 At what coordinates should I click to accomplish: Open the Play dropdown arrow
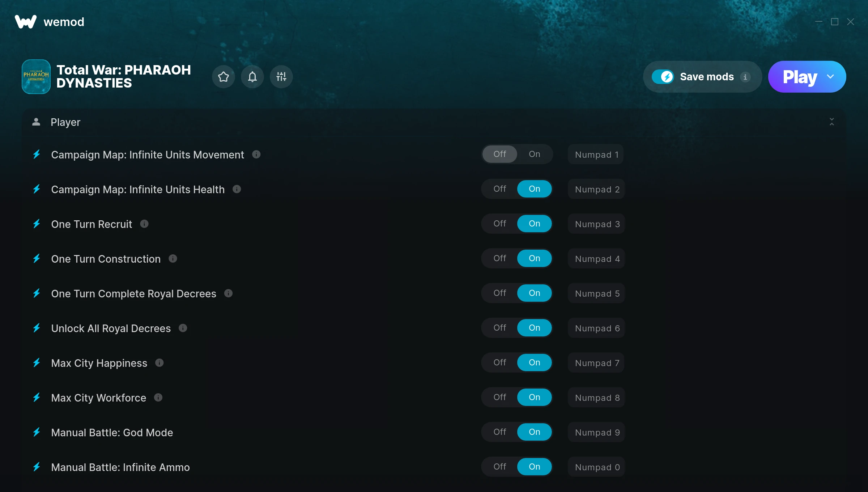[x=830, y=77]
